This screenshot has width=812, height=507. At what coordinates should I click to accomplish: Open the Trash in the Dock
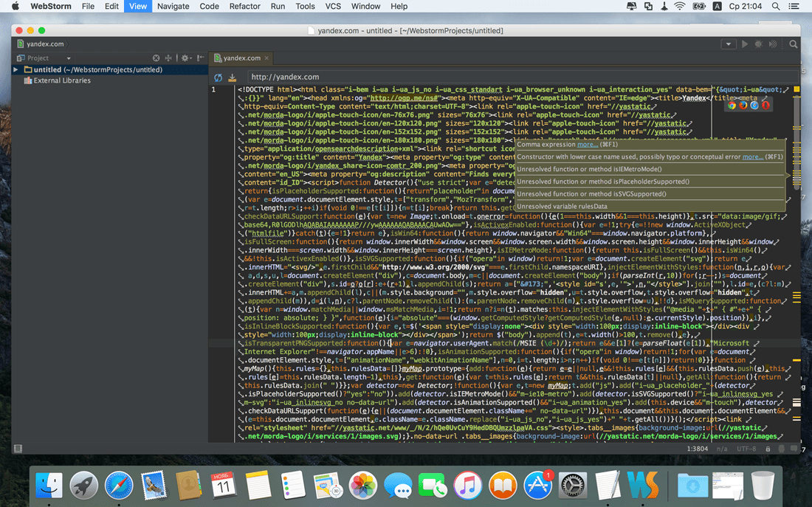point(763,486)
